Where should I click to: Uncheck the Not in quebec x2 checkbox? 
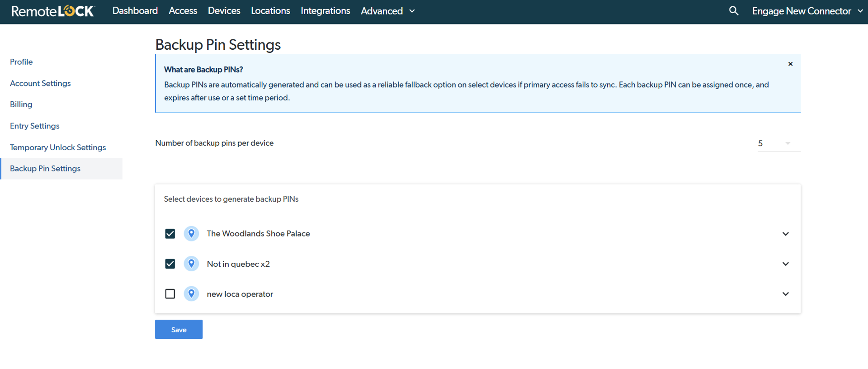tap(170, 264)
